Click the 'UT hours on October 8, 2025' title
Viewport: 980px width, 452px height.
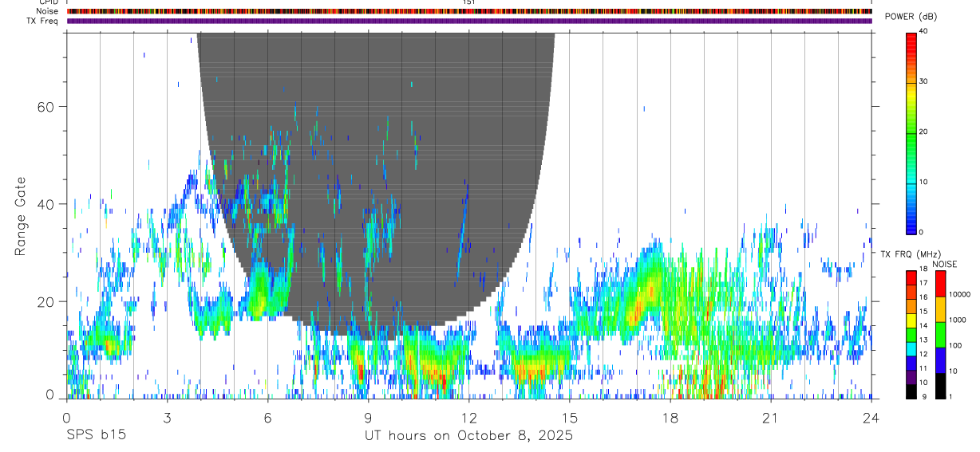click(468, 436)
